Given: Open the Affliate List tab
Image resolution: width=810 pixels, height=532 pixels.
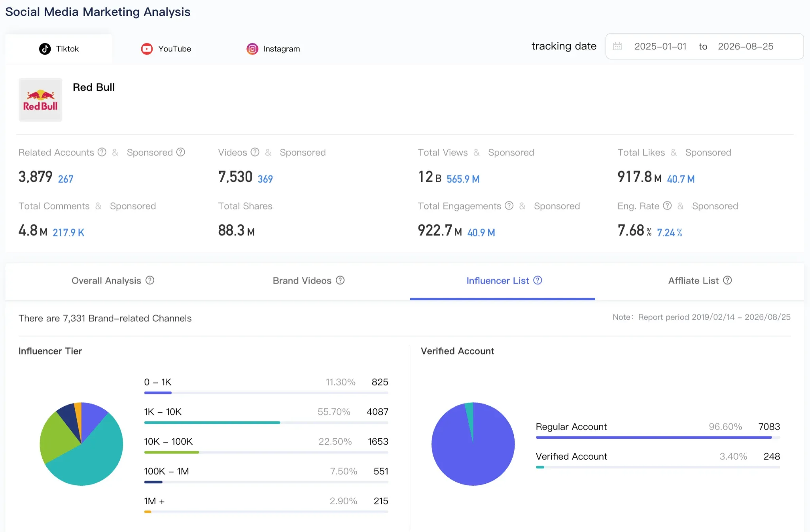Looking at the screenshot, I should 700,281.
